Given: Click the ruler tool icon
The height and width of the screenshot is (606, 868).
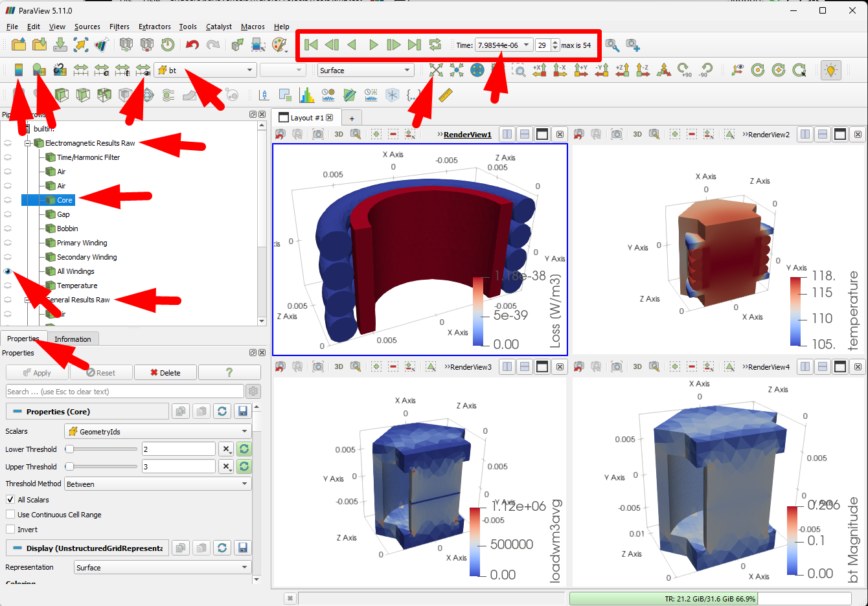Looking at the screenshot, I should pyautogui.click(x=445, y=95).
